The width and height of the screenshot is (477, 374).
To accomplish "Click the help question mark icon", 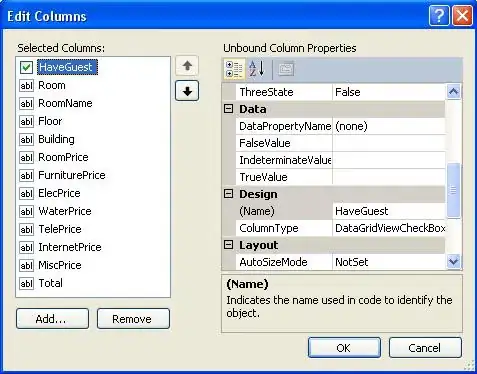I will pos(439,15).
